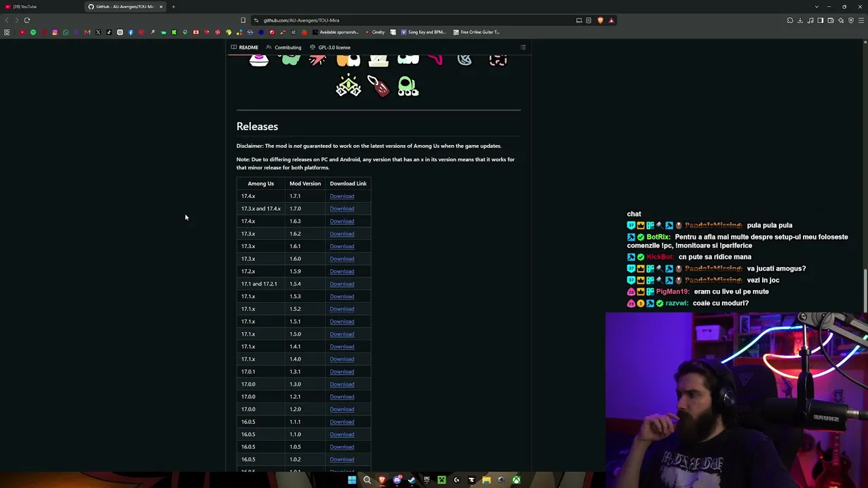Open the X (Twitter) bookmark icon

(x=98, y=32)
